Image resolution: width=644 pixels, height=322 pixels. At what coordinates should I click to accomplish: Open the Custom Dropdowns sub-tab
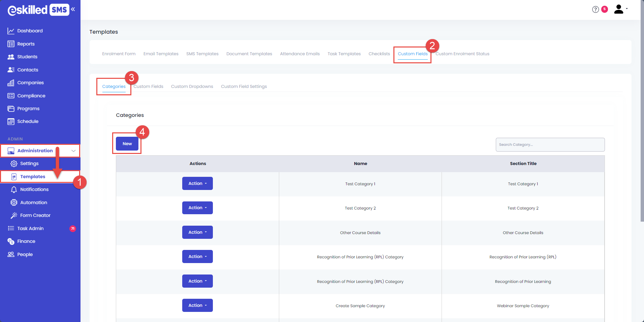pyautogui.click(x=192, y=87)
